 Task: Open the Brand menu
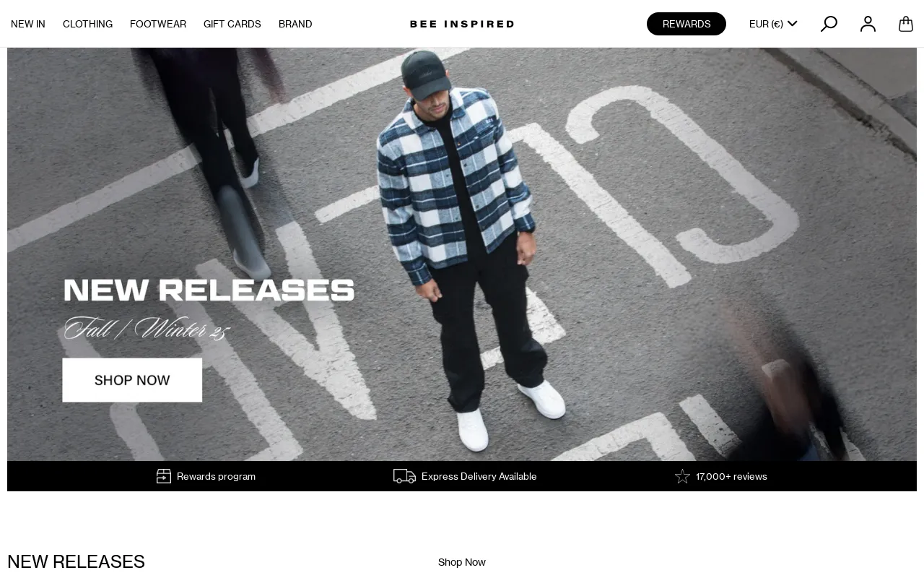click(295, 24)
